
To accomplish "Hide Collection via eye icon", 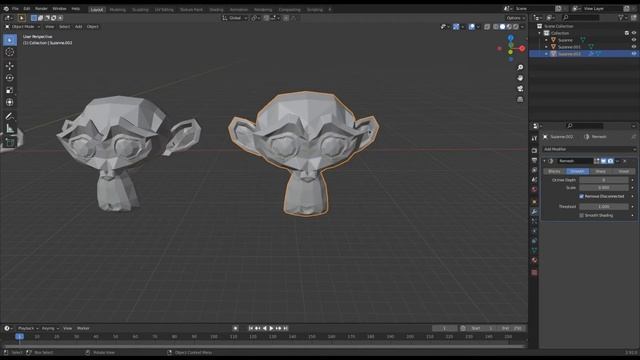I will [634, 33].
